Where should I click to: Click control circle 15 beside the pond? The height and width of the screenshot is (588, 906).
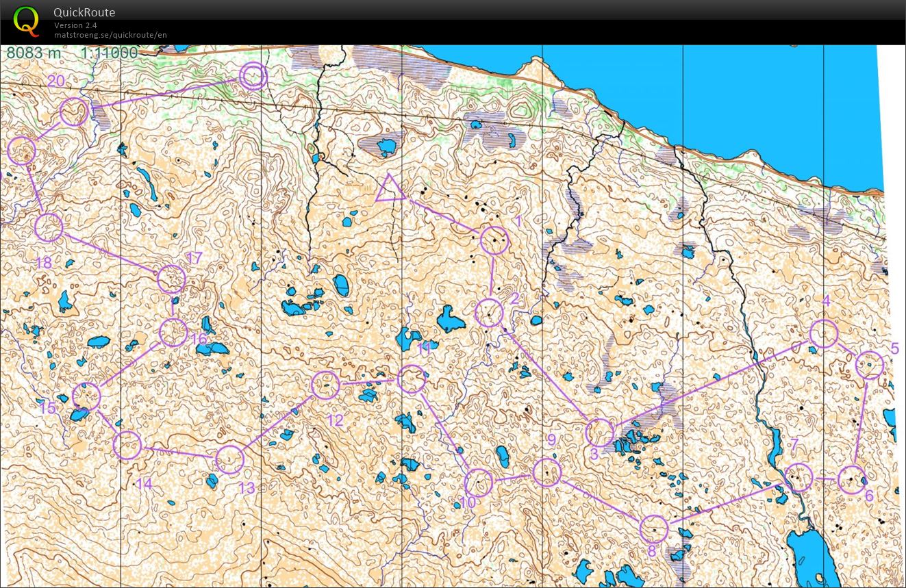86,396
